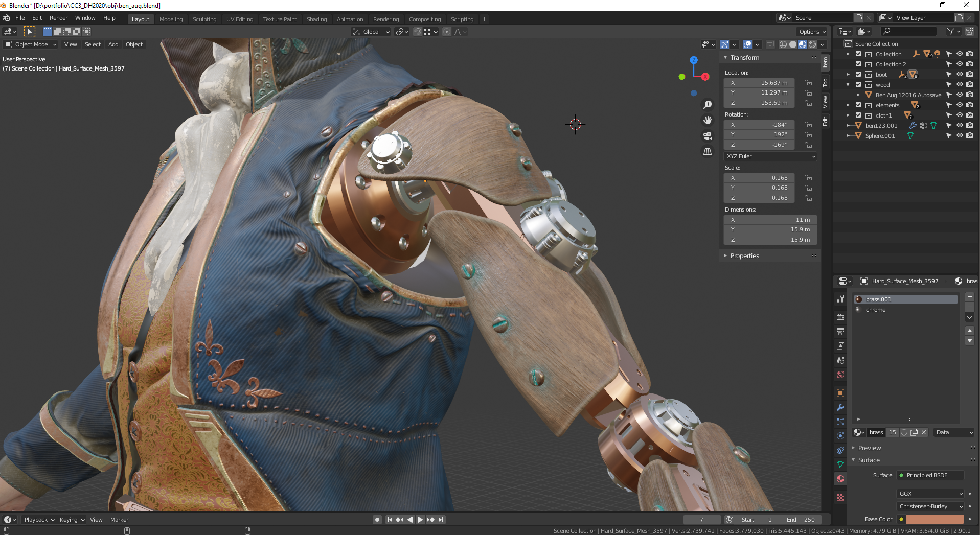Screen dimensions: 980x535
Task: Hide the elements collection with eye icon
Action: (960, 105)
